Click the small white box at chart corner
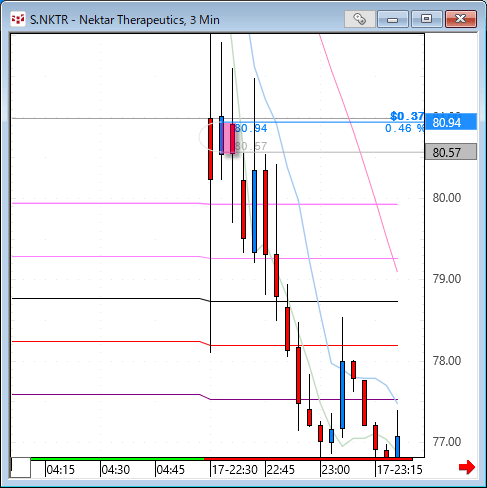The height and width of the screenshot is (488, 487). 21,468
